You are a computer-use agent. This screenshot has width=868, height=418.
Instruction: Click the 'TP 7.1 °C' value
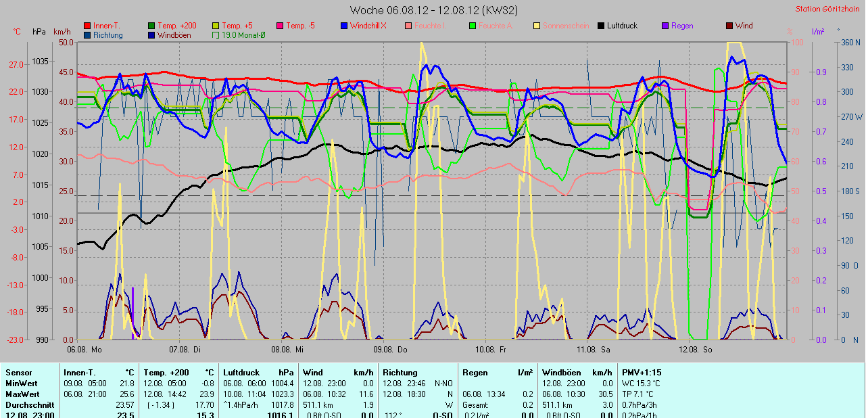(x=639, y=394)
